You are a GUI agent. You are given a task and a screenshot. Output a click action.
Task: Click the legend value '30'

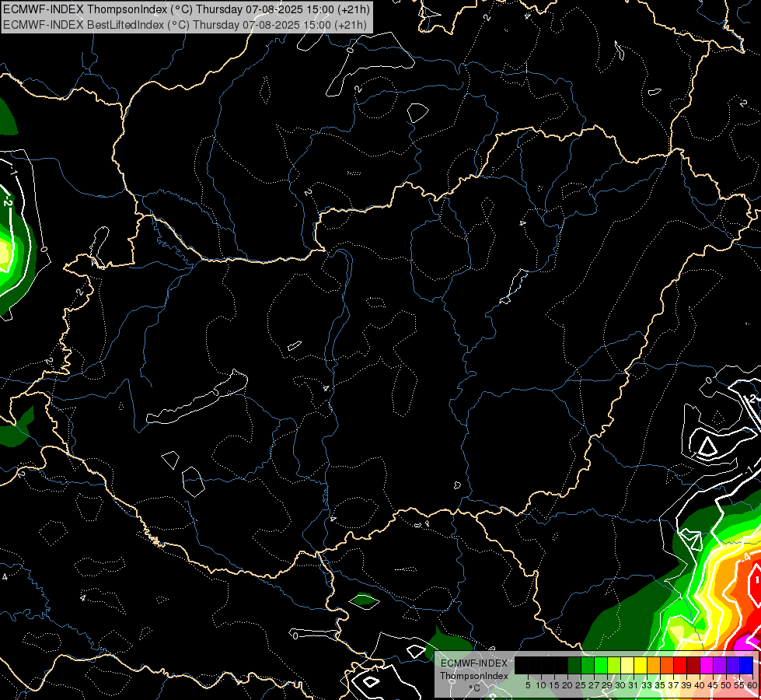[x=620, y=685]
